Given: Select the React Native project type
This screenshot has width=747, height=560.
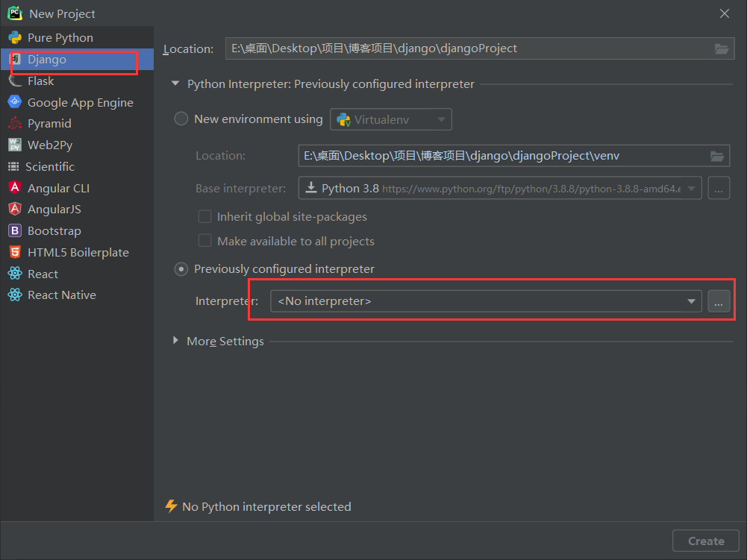Looking at the screenshot, I should pos(61,295).
